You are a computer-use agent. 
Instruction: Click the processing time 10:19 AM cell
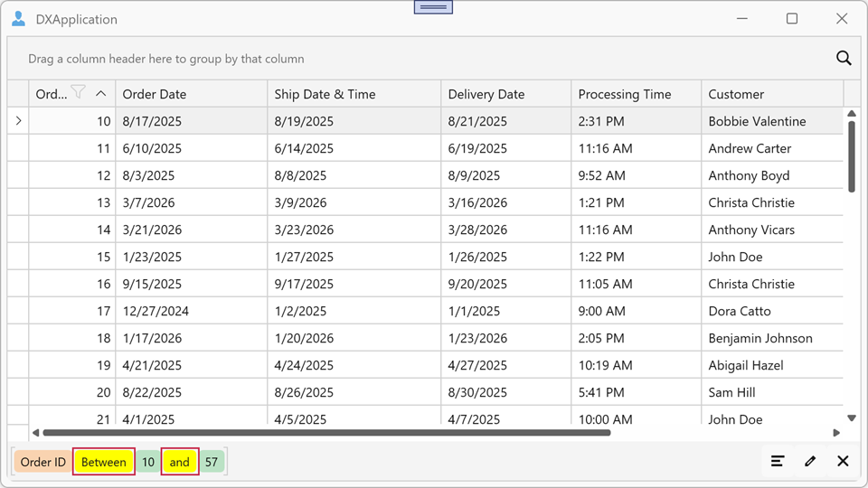click(636, 365)
